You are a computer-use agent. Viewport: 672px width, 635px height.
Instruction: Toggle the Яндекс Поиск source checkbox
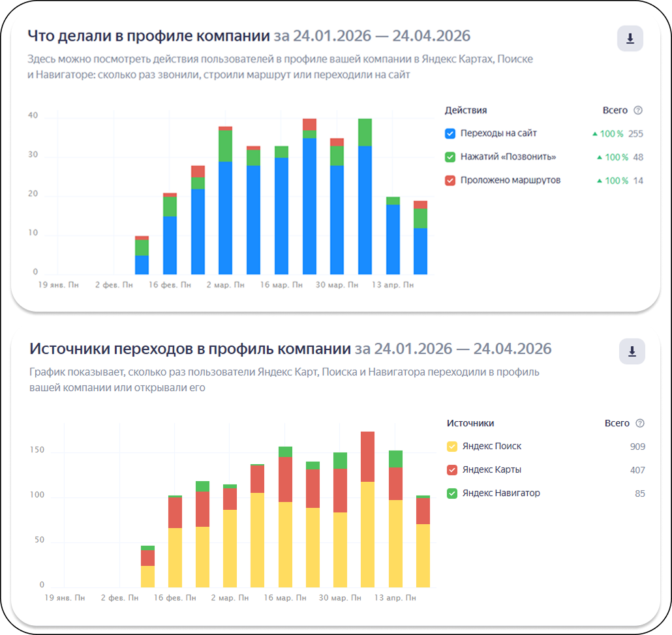coord(451,447)
